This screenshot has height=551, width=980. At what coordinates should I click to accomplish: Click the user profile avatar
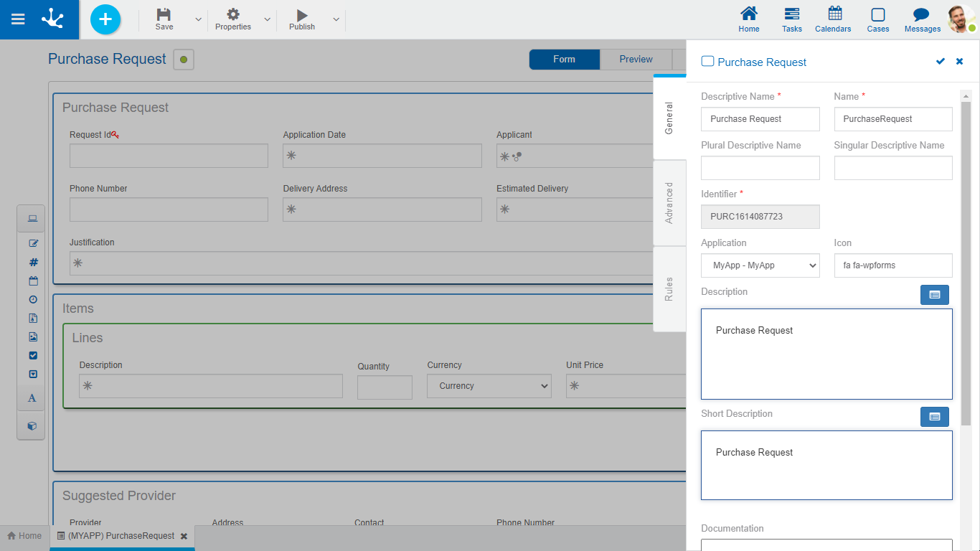[961, 19]
